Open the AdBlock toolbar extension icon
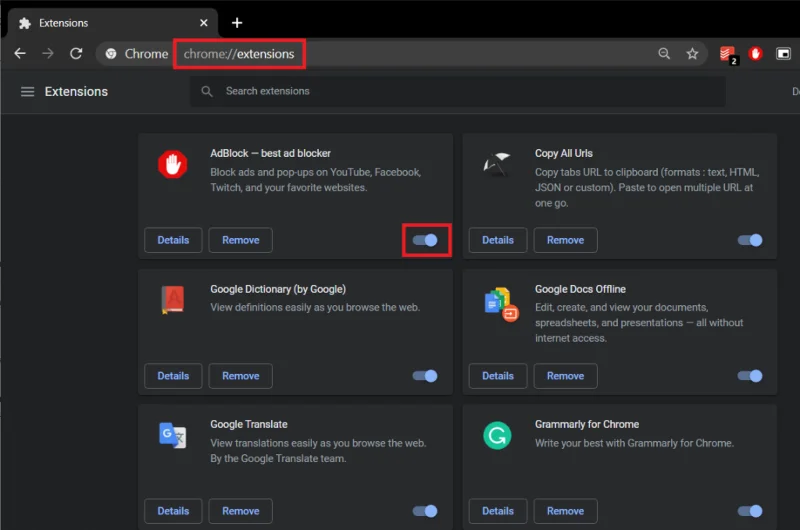This screenshot has width=800, height=530. pos(756,54)
